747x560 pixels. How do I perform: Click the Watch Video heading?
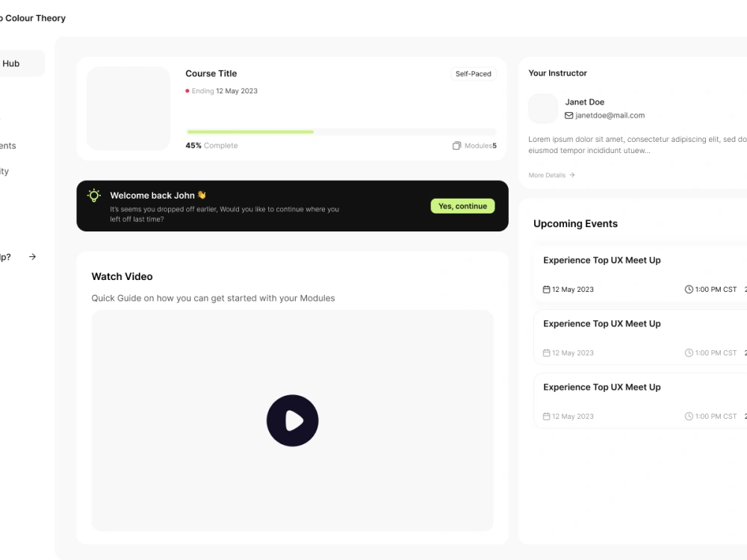pos(122,276)
